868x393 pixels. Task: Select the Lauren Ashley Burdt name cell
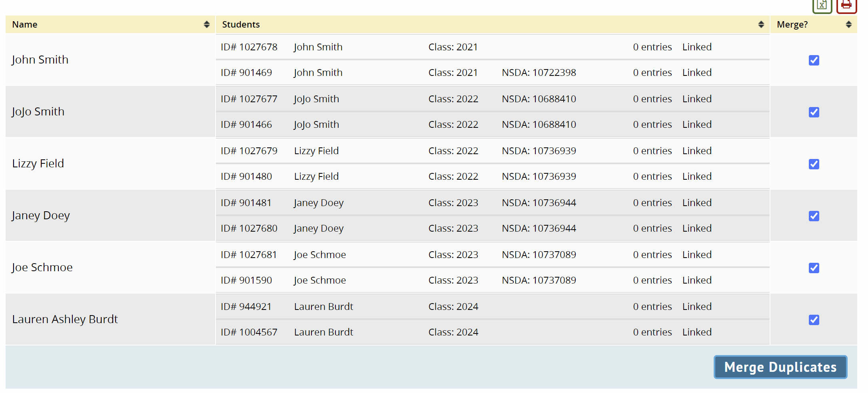(65, 320)
